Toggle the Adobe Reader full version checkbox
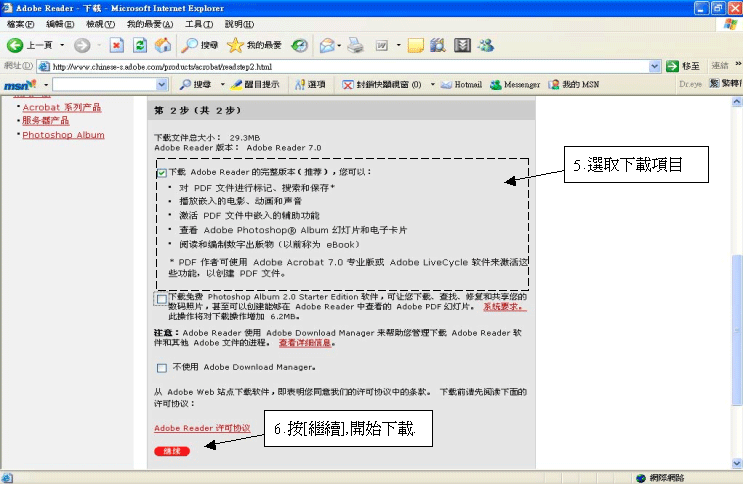This screenshot has height=484, width=743. pos(162,173)
